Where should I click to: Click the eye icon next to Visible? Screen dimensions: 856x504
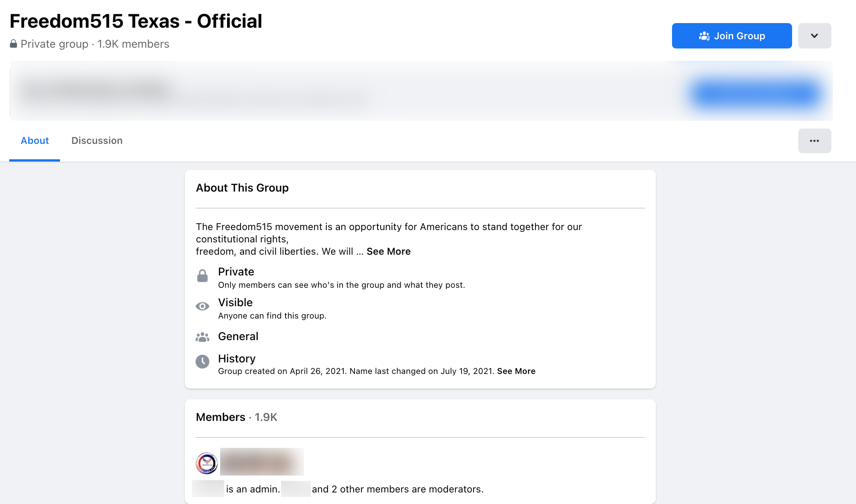[x=202, y=306]
